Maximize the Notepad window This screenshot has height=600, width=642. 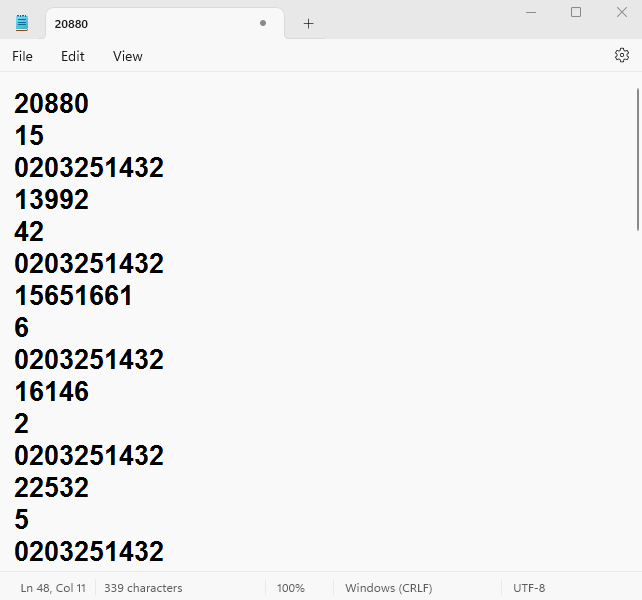575,12
